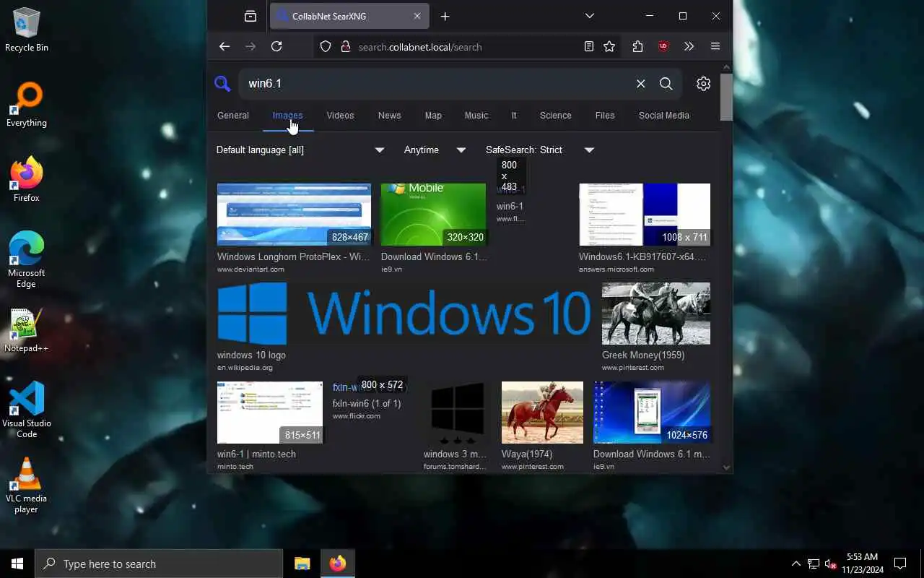Open the Firefox hamburger menu
This screenshot has height=578, width=924.
[x=715, y=46]
